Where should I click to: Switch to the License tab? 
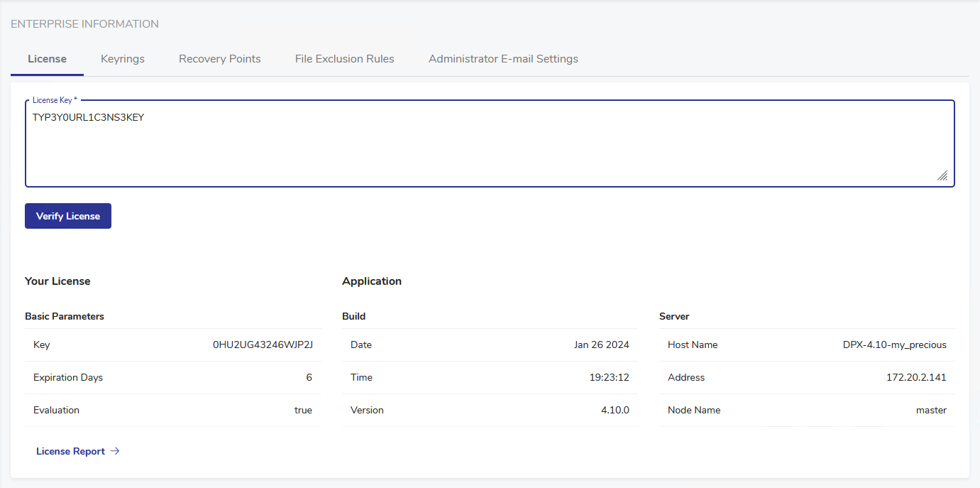(47, 59)
